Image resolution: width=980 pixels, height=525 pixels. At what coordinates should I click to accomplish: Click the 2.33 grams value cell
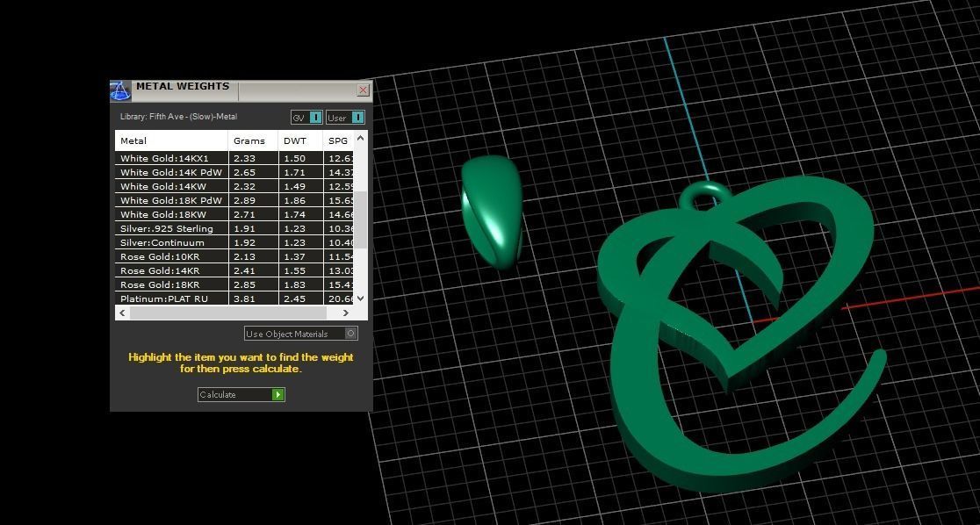pos(253,158)
